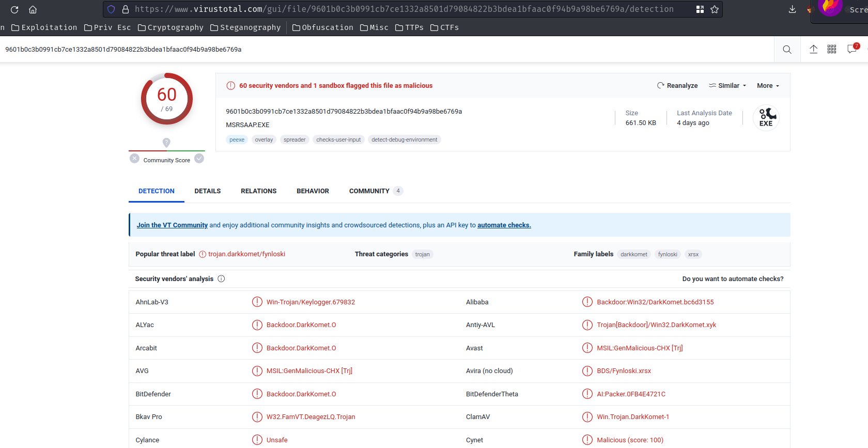This screenshot has width=868, height=448.
Task: Open the RELATIONS tab
Action: click(x=259, y=191)
